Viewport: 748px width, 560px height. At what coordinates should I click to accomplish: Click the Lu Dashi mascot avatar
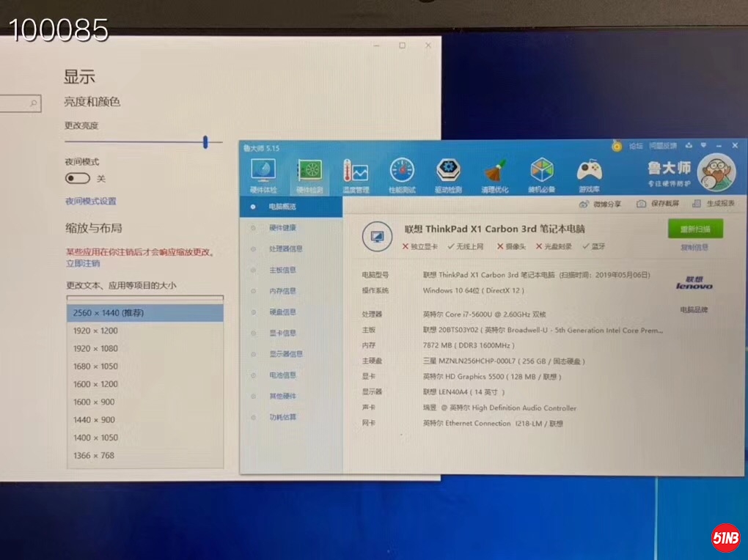[x=716, y=172]
